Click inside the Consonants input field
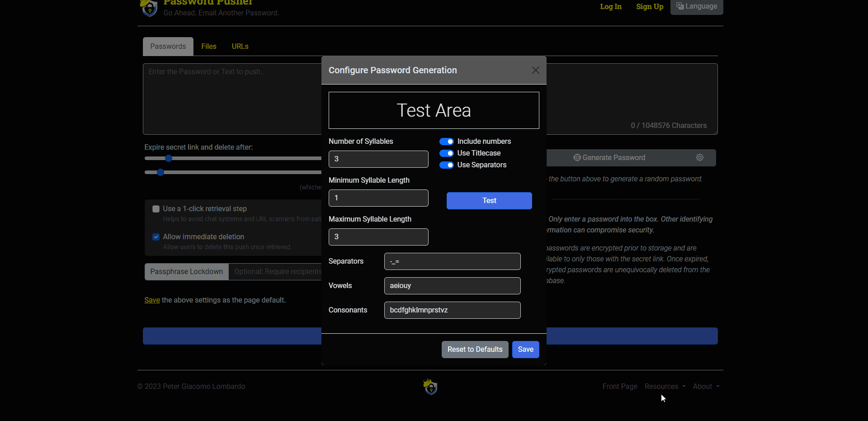The height and width of the screenshot is (421, 868). [452, 310]
